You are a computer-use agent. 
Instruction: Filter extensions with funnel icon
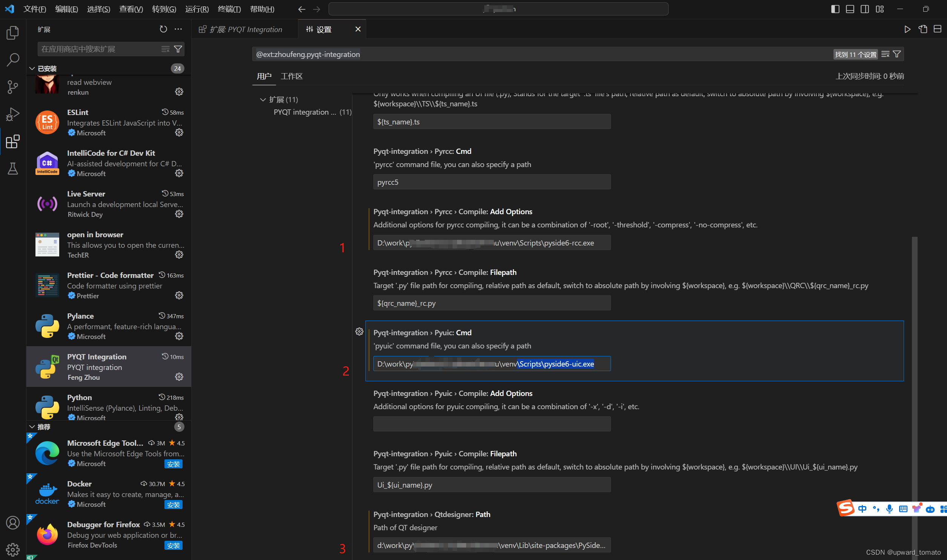[x=178, y=49]
